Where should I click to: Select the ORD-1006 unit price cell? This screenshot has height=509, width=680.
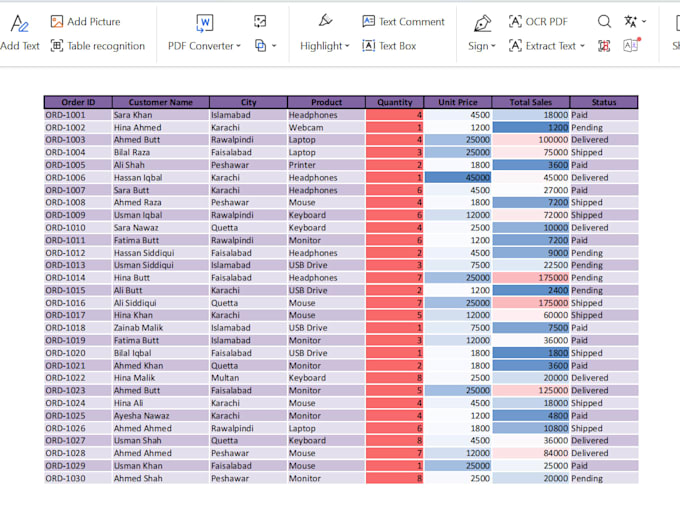(x=458, y=177)
